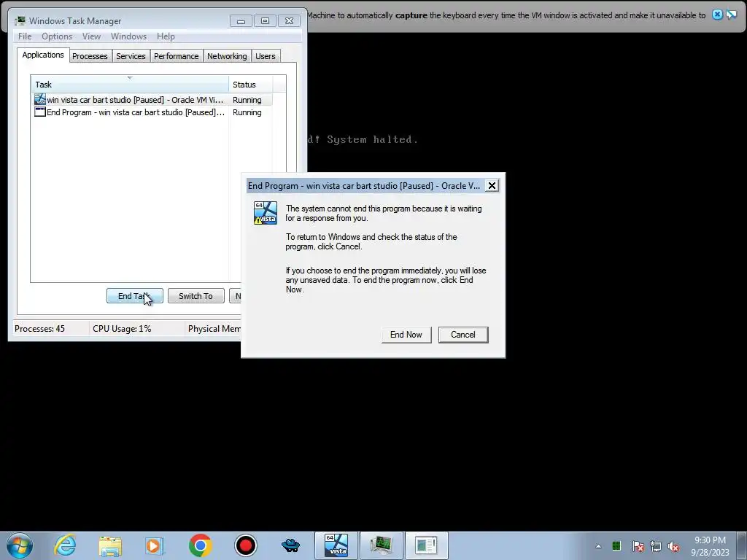Switch to the Performance tab
The image size is (747, 560).
point(177,56)
